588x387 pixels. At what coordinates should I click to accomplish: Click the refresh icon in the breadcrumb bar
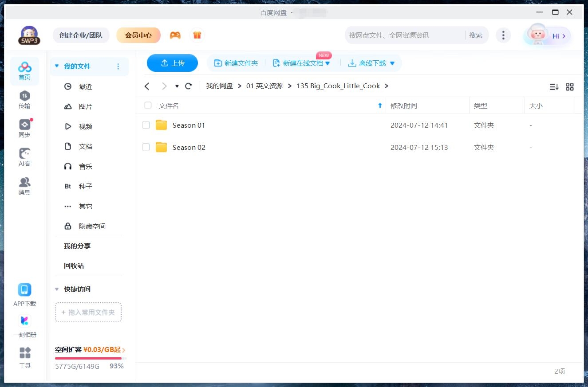[188, 86]
